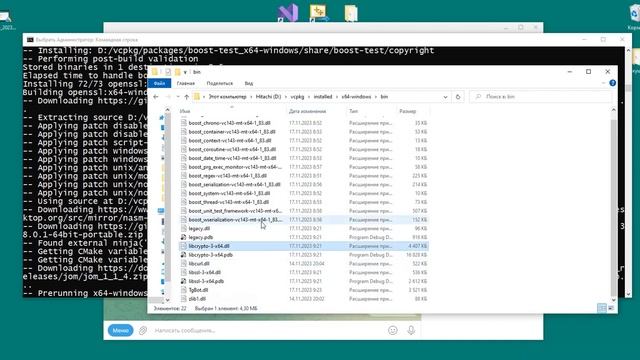Select boost_prg_exec_monitor file

point(235,167)
